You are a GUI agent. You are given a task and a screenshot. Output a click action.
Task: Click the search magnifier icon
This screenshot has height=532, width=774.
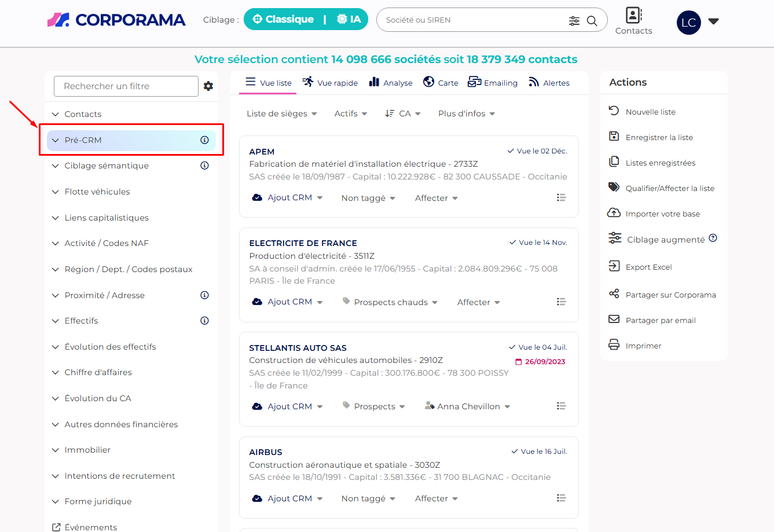(592, 21)
